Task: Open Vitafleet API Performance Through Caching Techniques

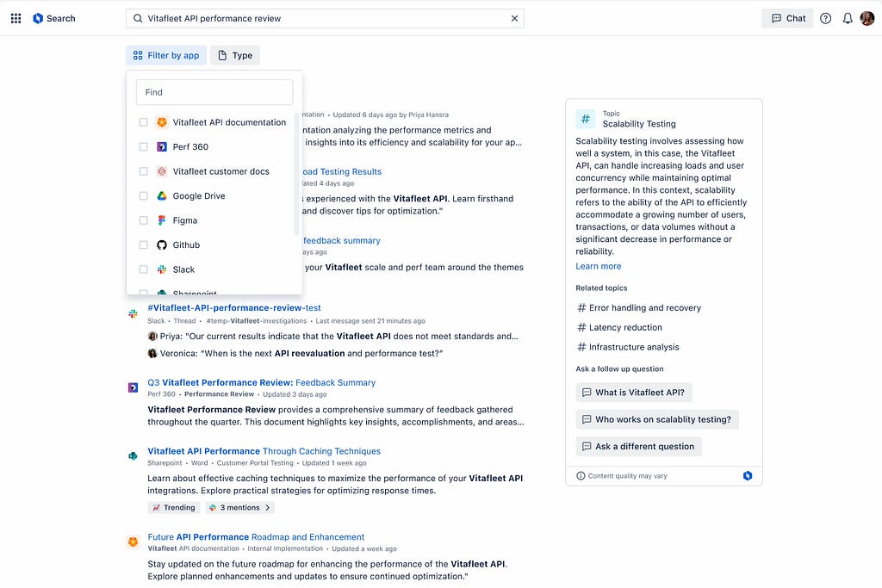Action: (264, 451)
